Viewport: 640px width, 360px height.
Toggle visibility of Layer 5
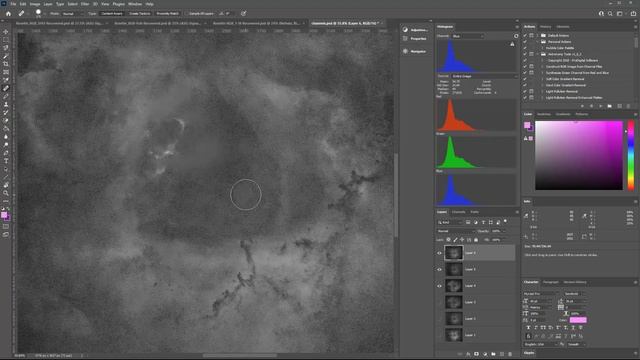[x=439, y=269]
